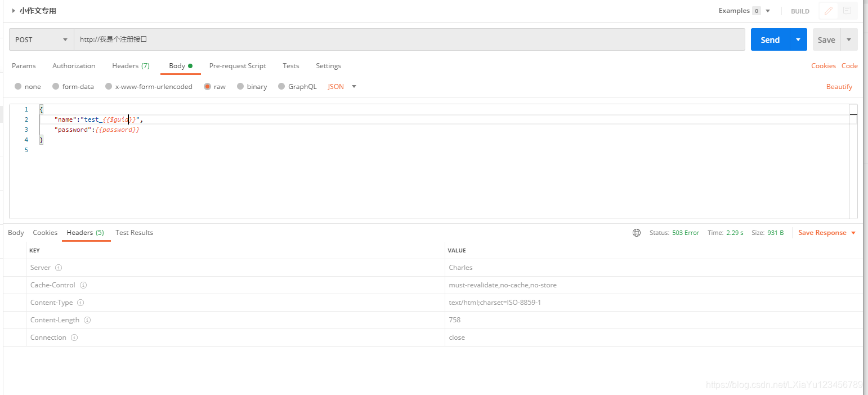The image size is (868, 395).
Task: Click the must-revalidate,no-cache,no-store value
Action: click(x=503, y=285)
